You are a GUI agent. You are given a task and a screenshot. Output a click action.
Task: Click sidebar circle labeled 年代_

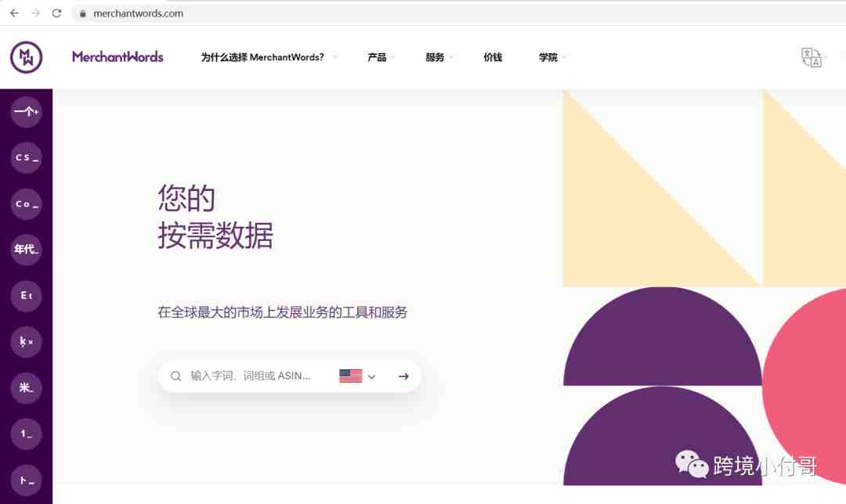26,250
